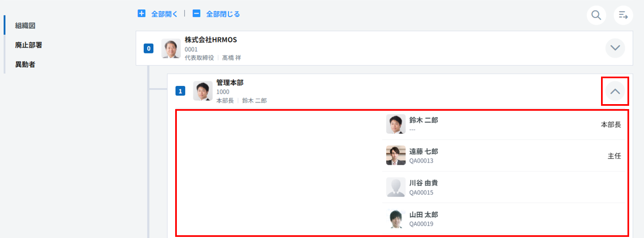Click 川谷 由貴 placeholder avatar

coord(396,187)
